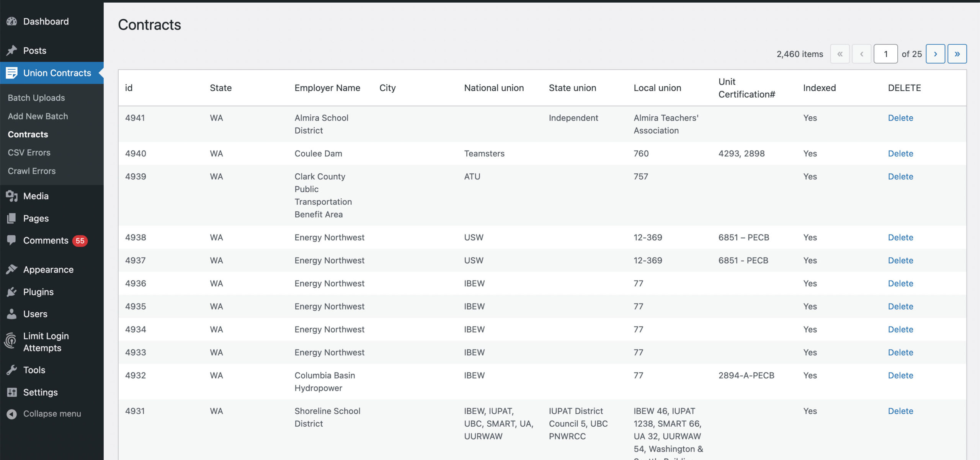The width and height of the screenshot is (980, 460).
Task: Click the Union Contracts document icon
Action: 12,73
